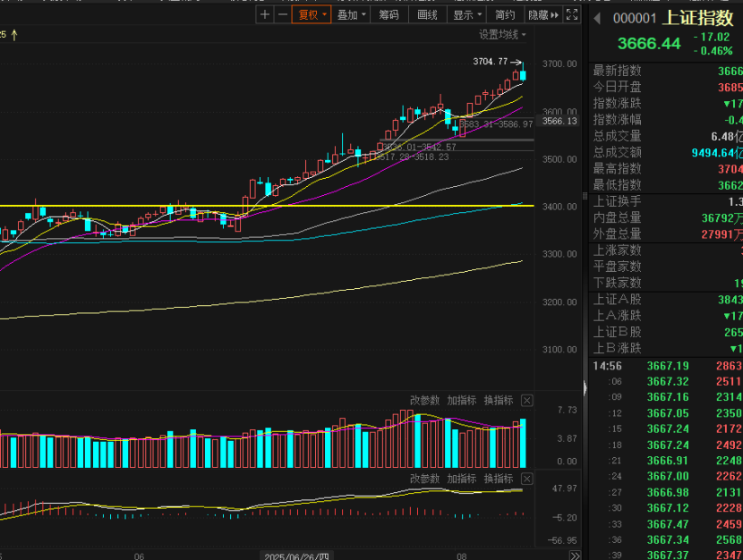The image size is (743, 560).
Task: Click the collapse arrow handle beside the tick list
Action: click(x=585, y=388)
